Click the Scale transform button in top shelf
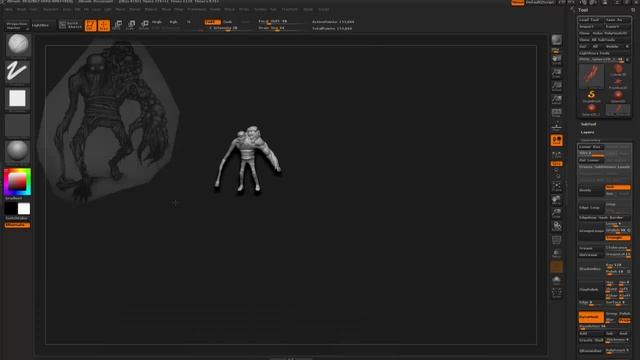 pyautogui.click(x=131, y=25)
